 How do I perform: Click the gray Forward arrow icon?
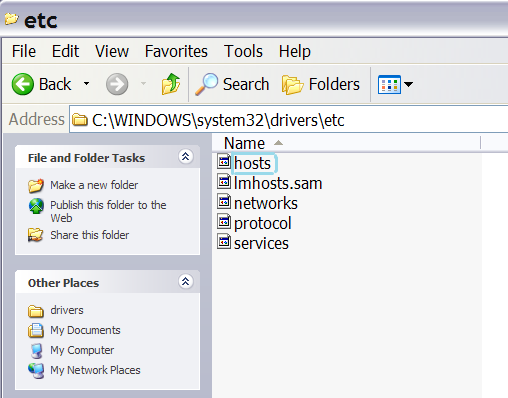pos(117,84)
